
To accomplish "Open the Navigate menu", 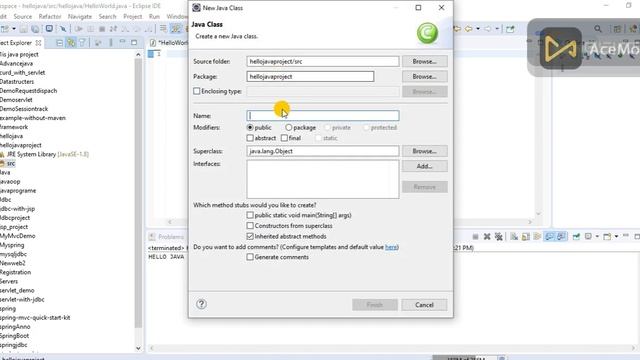I will click(x=80, y=17).
